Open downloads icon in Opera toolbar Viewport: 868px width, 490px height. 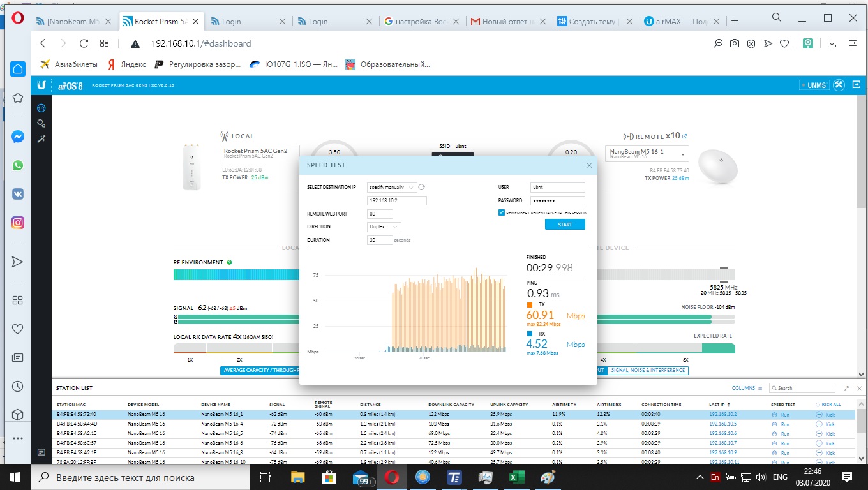coord(832,43)
